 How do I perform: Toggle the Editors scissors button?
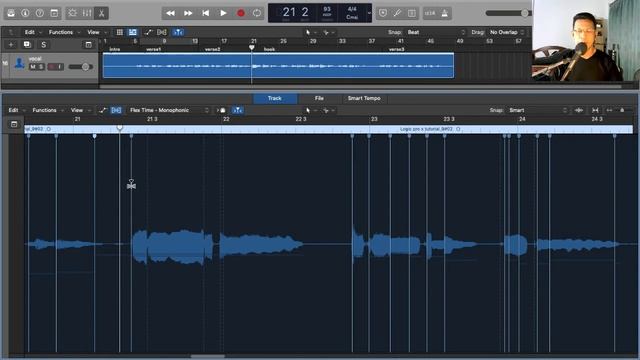[101, 13]
